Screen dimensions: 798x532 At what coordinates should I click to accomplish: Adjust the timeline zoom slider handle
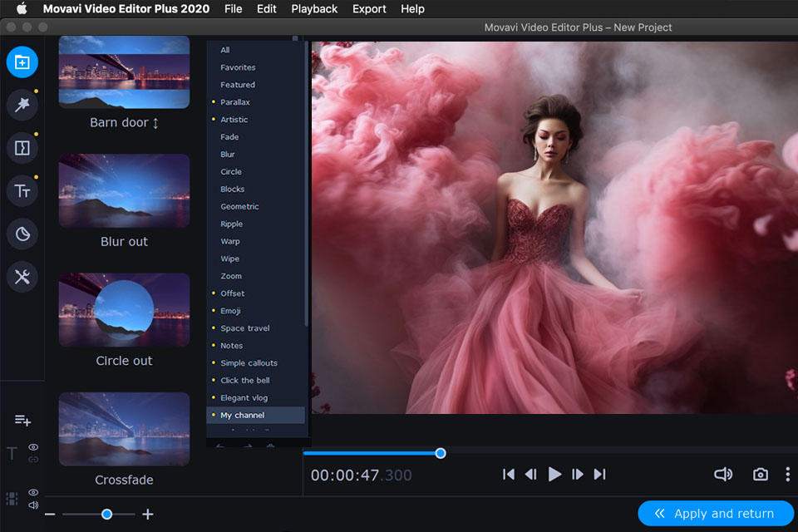[x=106, y=515]
